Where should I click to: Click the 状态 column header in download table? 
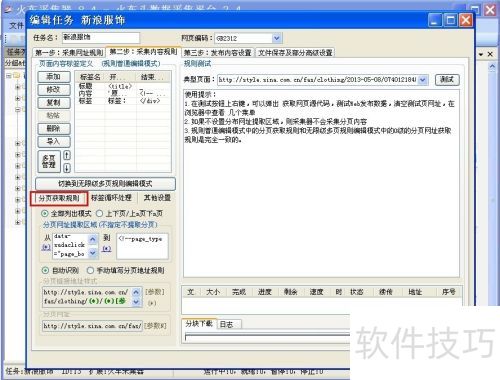356,292
